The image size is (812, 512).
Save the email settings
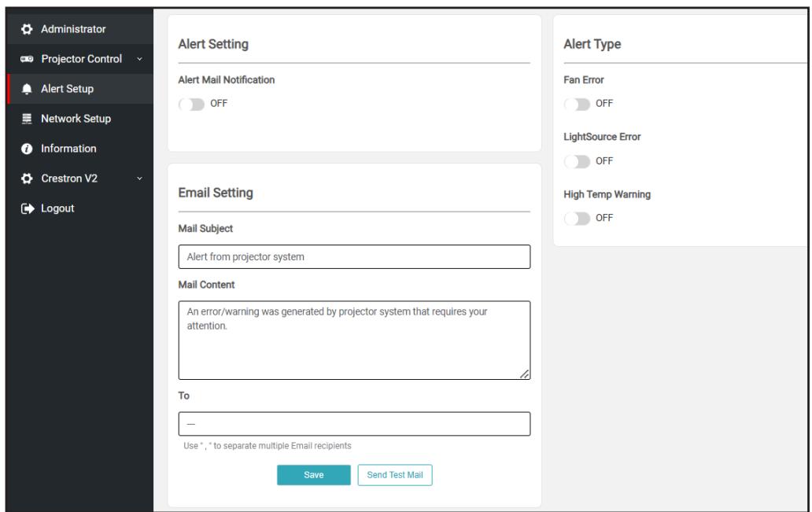point(314,475)
